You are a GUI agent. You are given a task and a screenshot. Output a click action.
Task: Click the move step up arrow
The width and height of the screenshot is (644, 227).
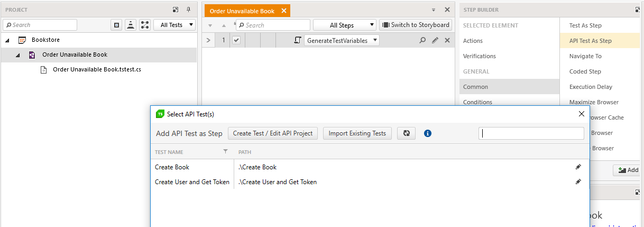click(223, 25)
